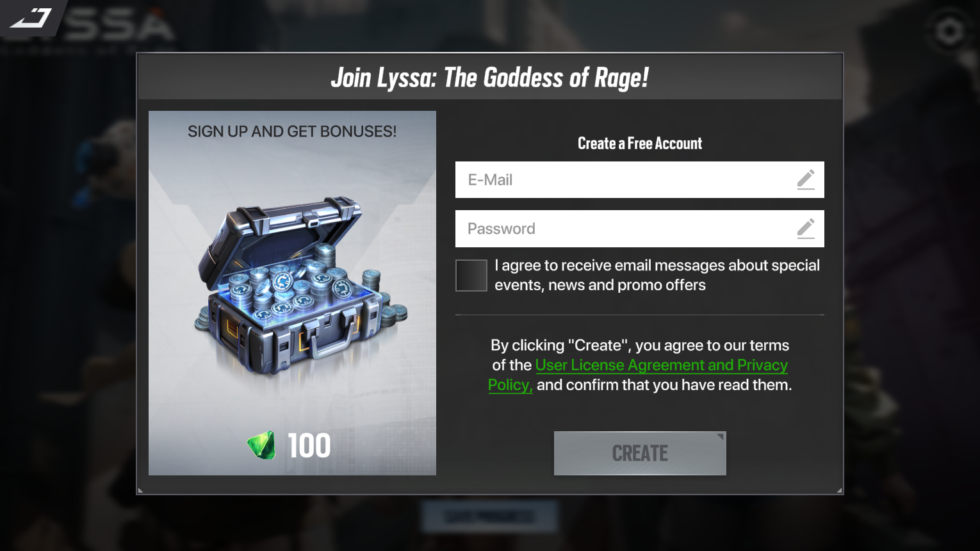Click the 'Join Lyssa: The Goddess of Rage!' title
Screen dimensions: 980x551
pos(490,78)
